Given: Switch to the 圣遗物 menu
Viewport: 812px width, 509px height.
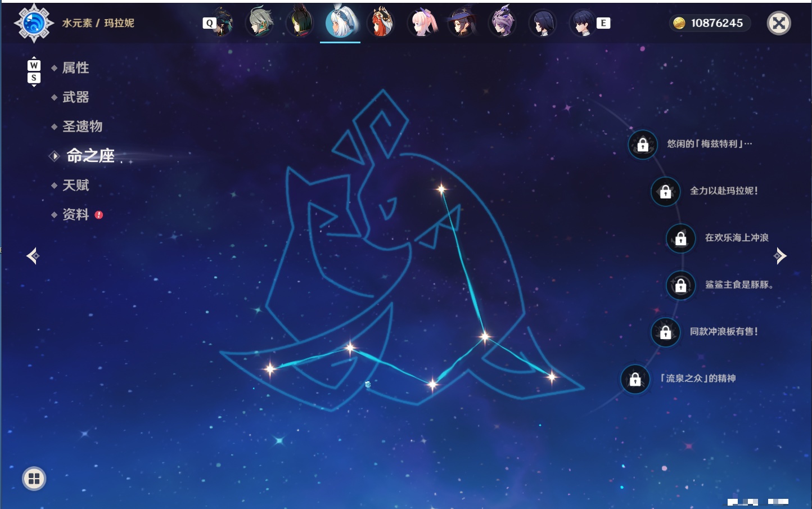Looking at the screenshot, I should [82, 127].
